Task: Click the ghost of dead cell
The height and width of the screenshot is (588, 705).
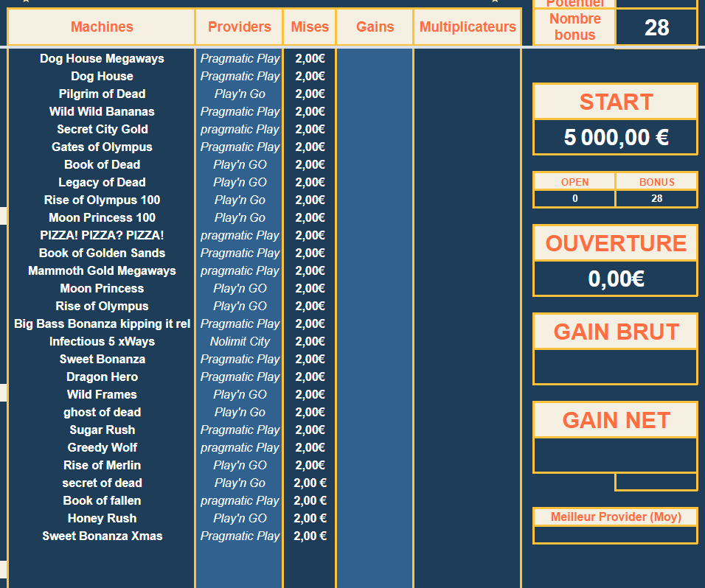Action: click(x=102, y=413)
